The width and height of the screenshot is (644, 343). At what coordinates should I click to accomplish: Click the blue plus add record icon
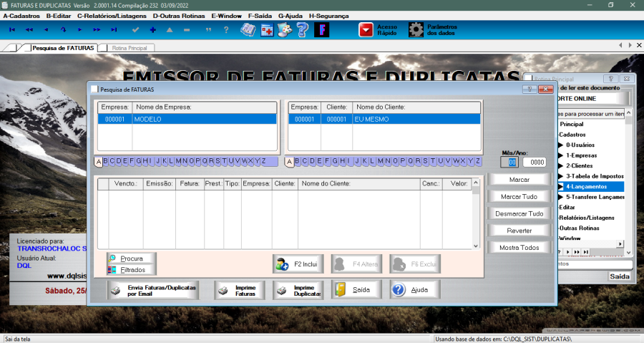(152, 30)
